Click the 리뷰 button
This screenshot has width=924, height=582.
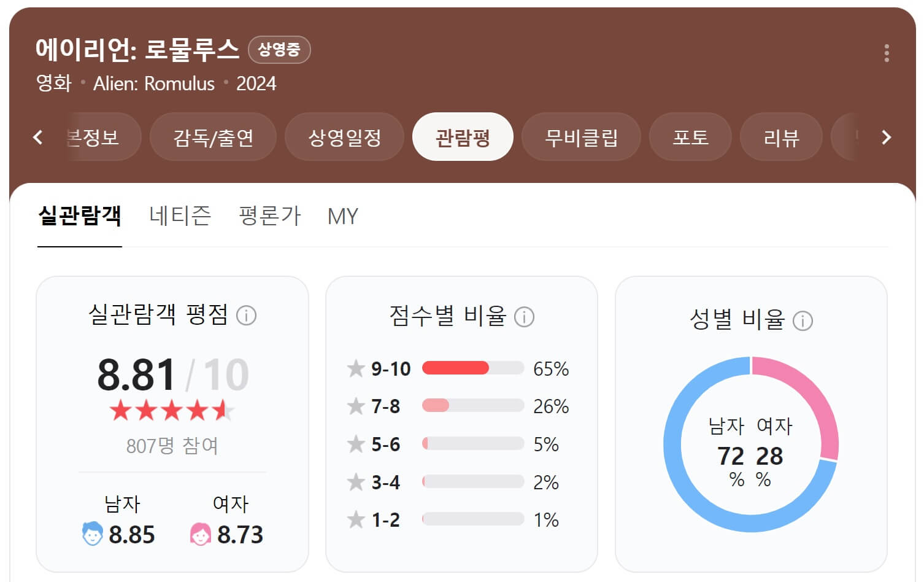point(781,137)
